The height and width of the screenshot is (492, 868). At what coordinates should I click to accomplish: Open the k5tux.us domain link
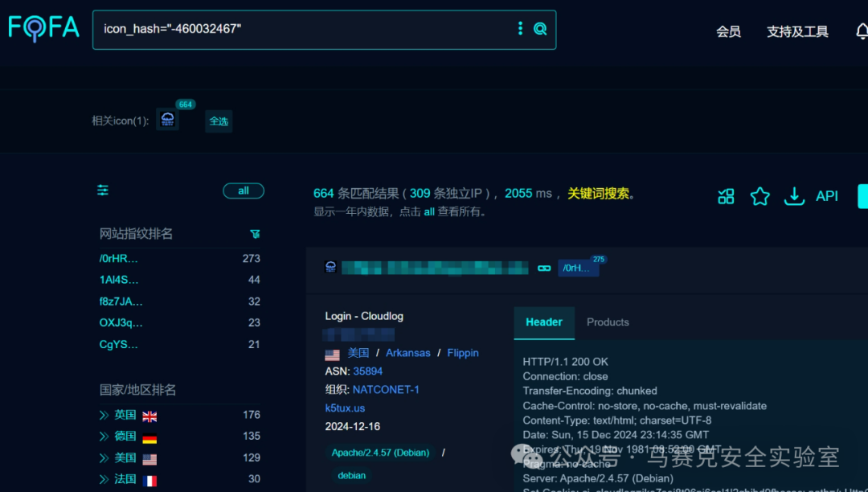345,408
